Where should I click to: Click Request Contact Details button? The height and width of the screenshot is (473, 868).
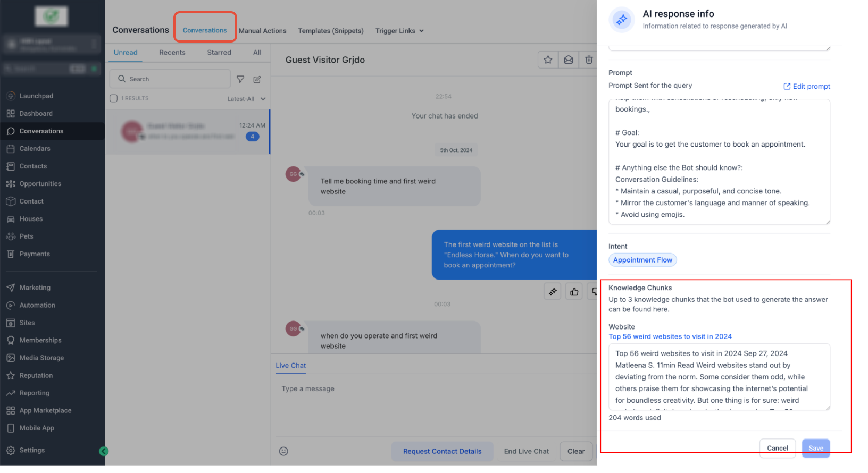pos(442,451)
